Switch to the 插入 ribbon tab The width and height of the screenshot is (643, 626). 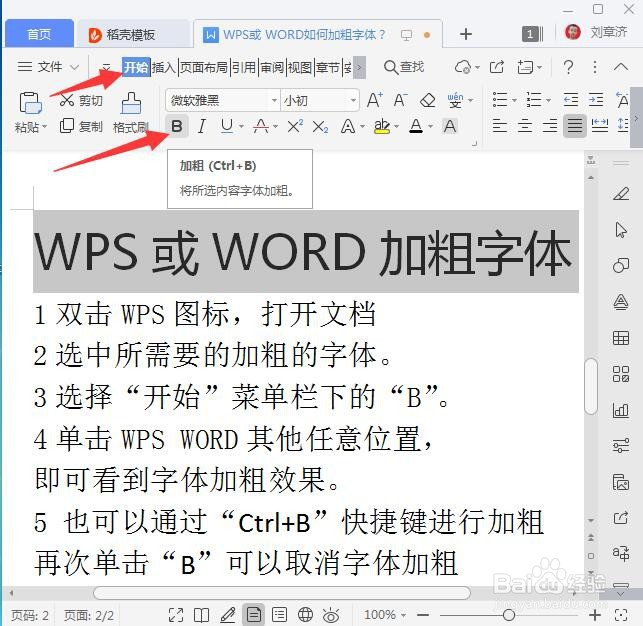point(164,67)
